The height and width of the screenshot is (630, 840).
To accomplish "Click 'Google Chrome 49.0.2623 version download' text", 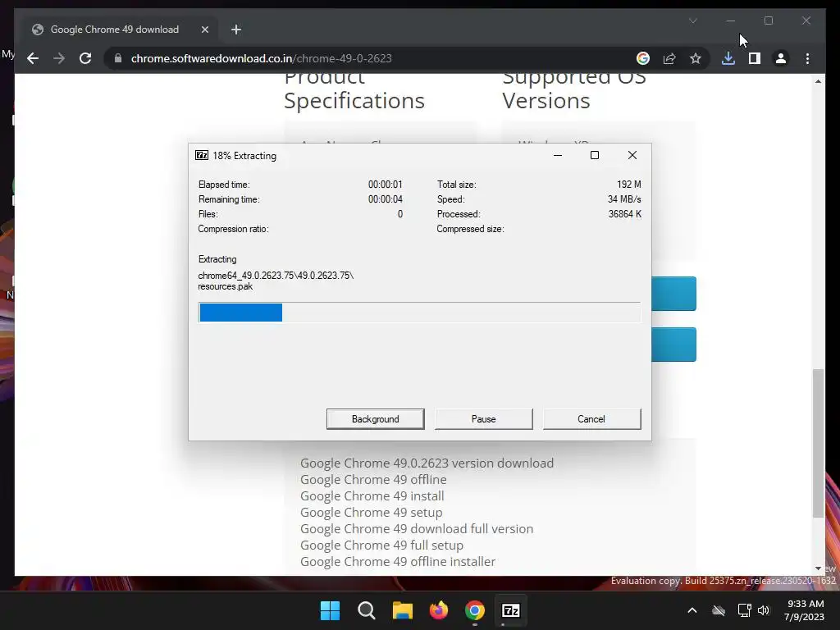I will click(x=427, y=463).
